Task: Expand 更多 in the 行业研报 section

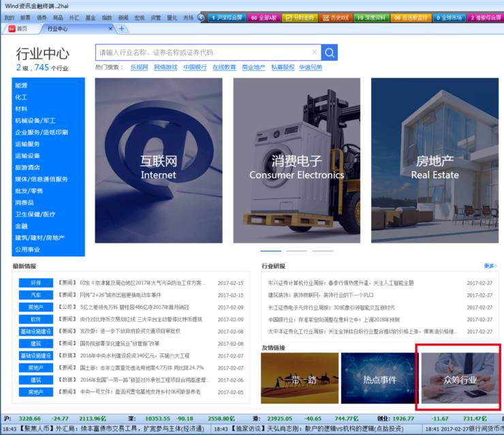Action: (490, 266)
